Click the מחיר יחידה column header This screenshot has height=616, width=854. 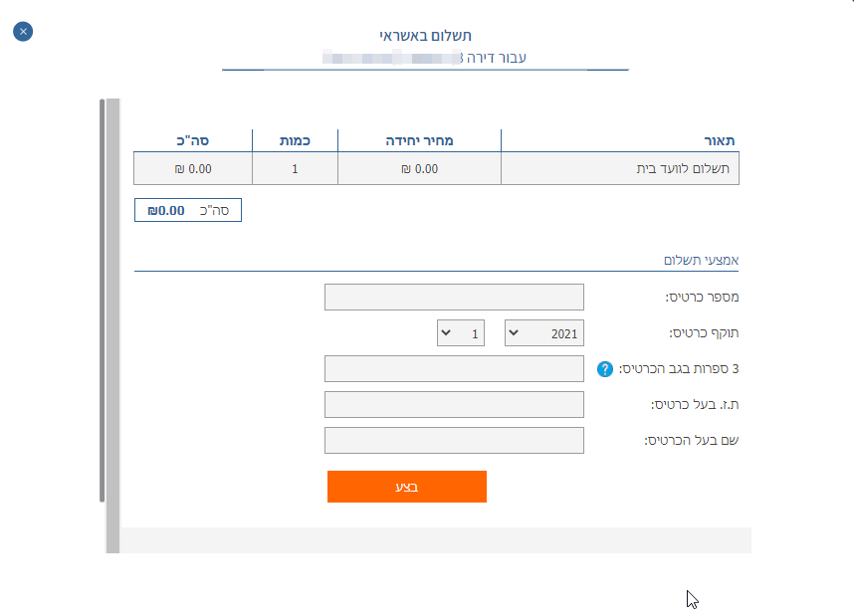419,140
